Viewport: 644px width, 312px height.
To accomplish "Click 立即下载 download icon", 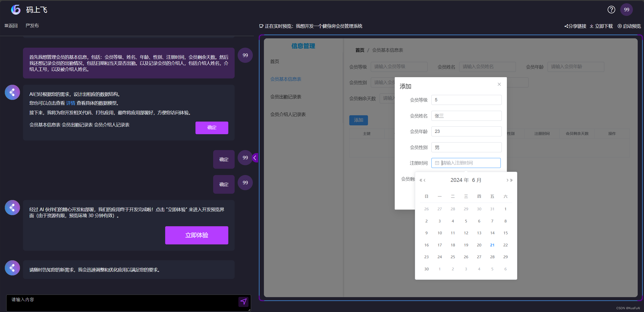I will pyautogui.click(x=591, y=26).
